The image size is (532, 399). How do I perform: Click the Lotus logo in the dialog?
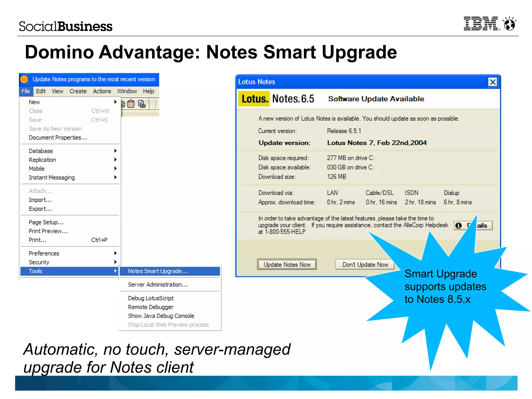[254, 99]
